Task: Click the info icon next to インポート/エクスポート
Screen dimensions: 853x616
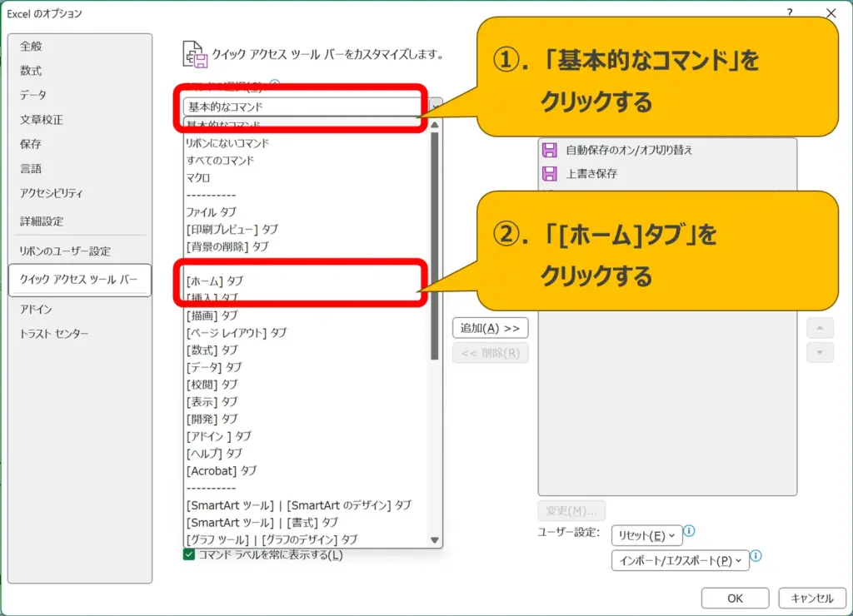Action: pos(756,557)
